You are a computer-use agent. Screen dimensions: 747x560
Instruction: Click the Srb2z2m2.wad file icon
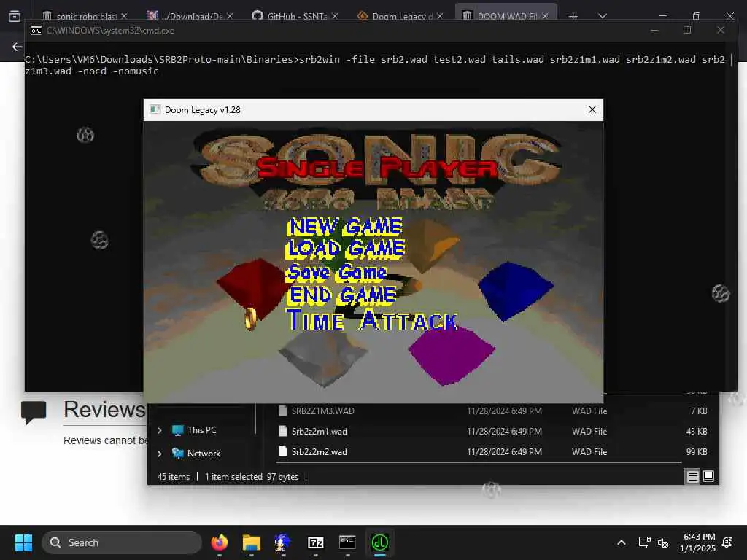283,451
